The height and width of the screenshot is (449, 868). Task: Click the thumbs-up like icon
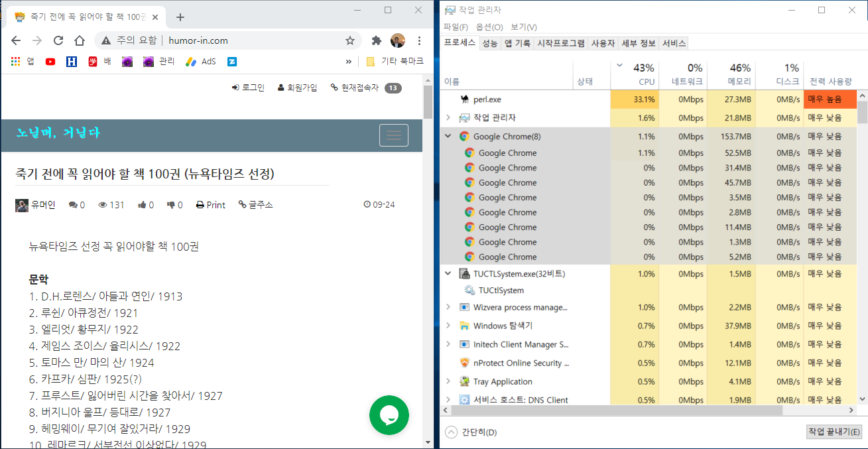142,205
